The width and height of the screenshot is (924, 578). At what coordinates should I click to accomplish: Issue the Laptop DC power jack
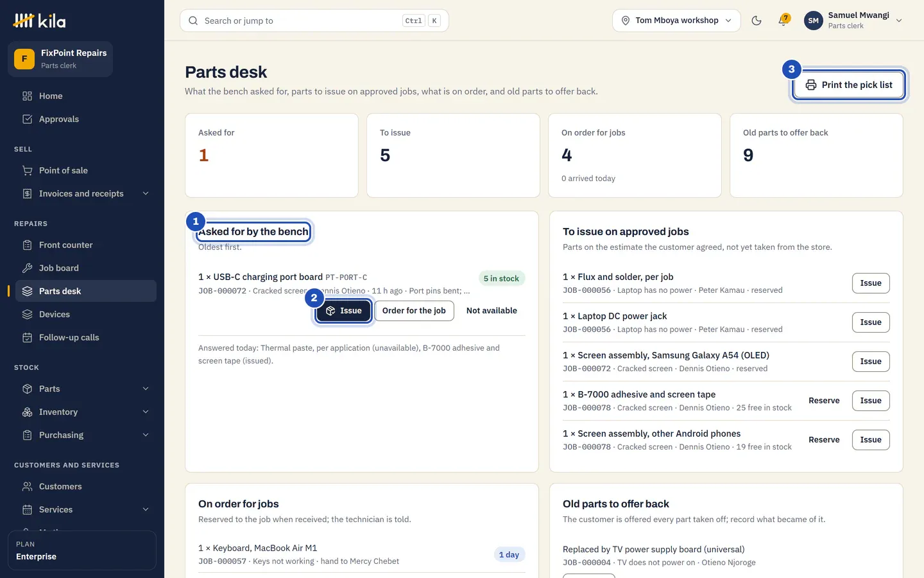pos(871,322)
